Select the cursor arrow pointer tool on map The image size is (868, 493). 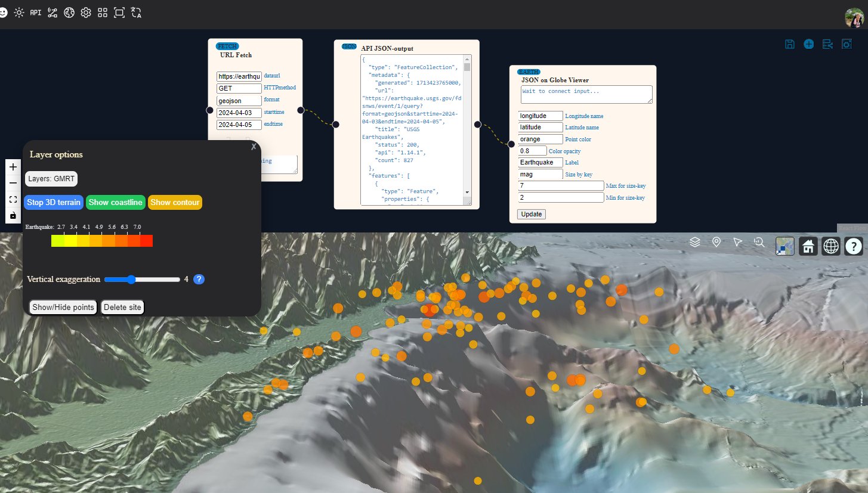point(738,241)
